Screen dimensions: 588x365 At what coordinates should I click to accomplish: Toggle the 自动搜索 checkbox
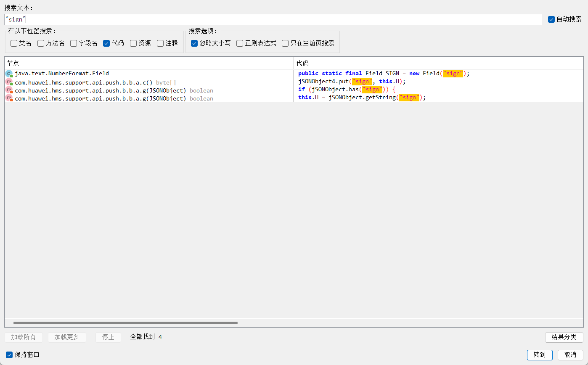(x=551, y=19)
